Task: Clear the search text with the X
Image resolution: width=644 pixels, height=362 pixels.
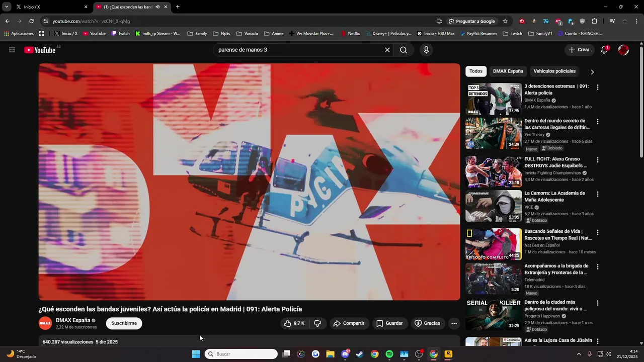Action: 387,50
